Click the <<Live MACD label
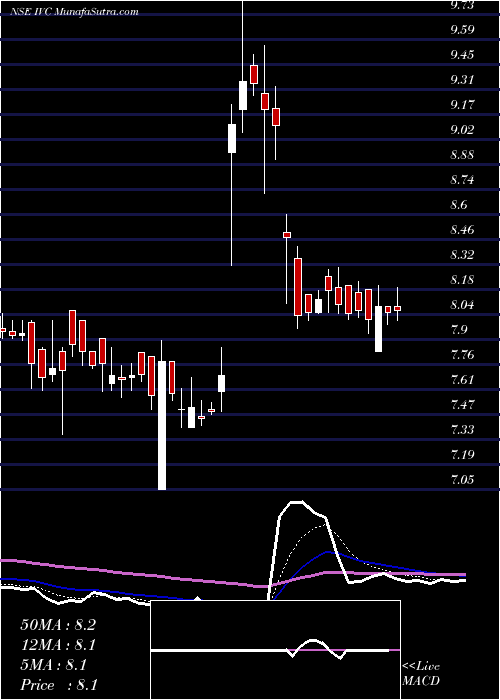 pyautogui.click(x=421, y=674)
